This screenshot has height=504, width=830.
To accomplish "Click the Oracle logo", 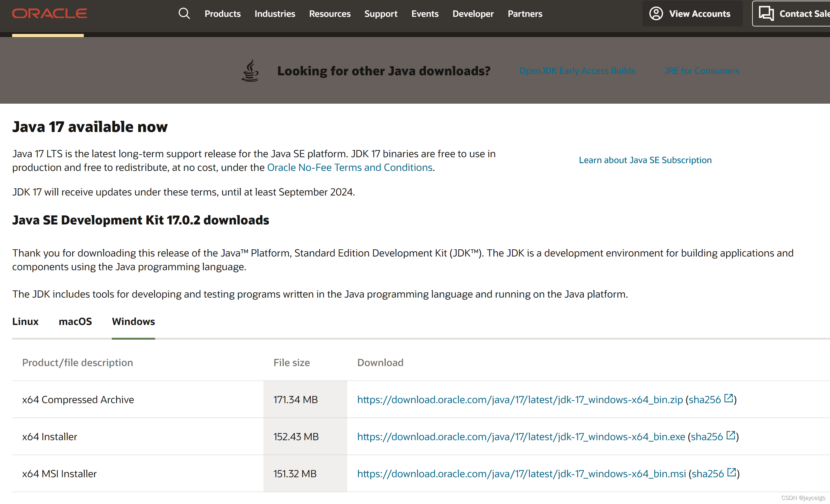I will coord(50,13).
